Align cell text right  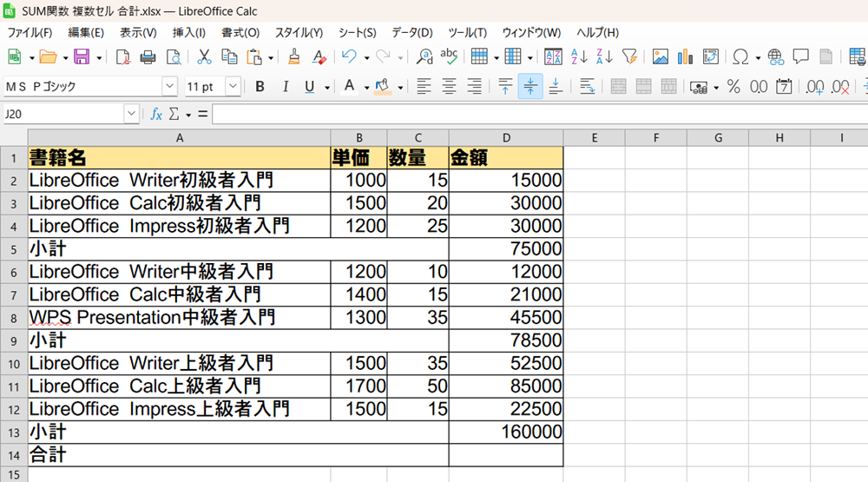click(475, 87)
